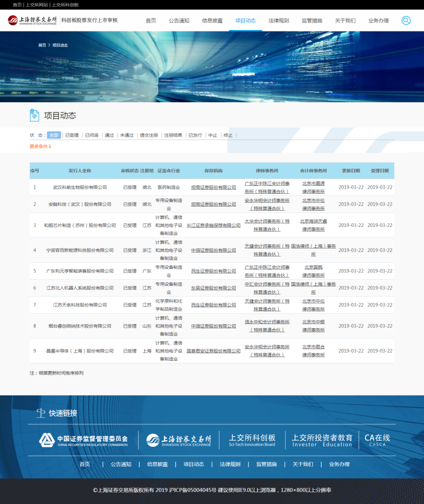Filter by 已受理 status
The width and height of the screenshot is (424, 504).
pos(72,135)
